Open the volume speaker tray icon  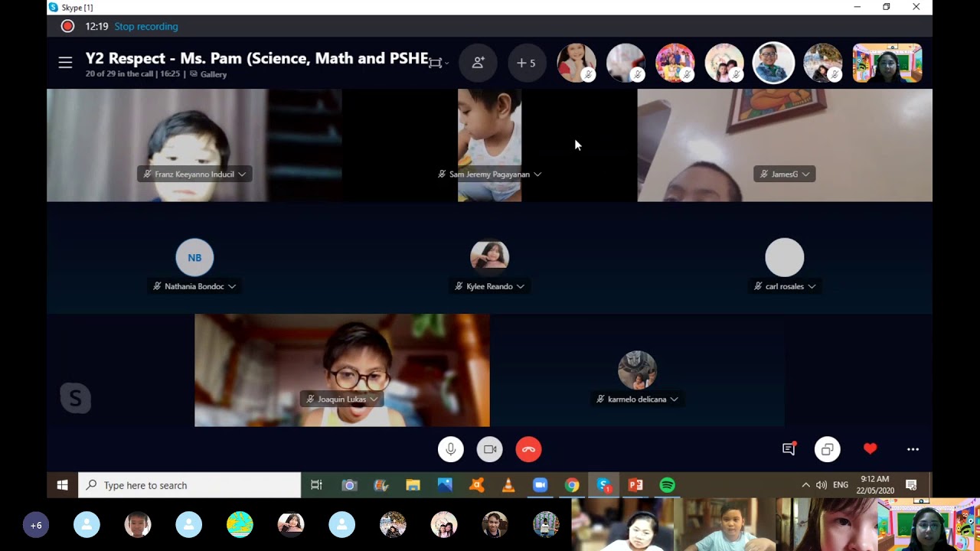pos(822,485)
